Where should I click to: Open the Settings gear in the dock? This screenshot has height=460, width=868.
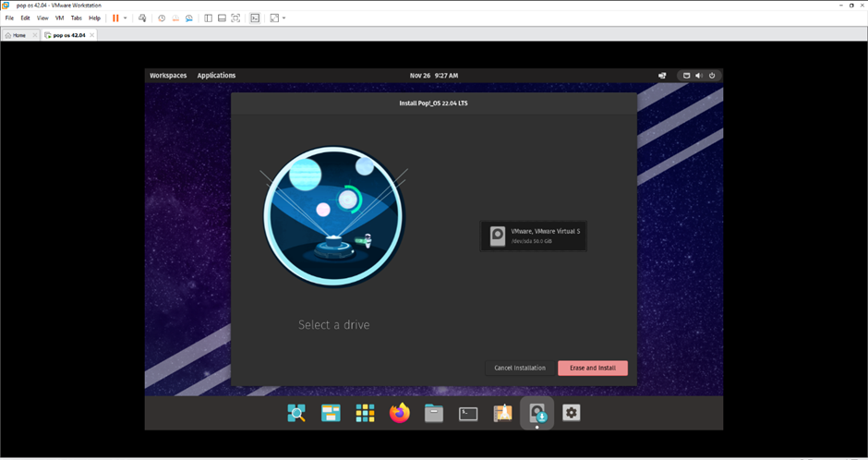pyautogui.click(x=572, y=413)
